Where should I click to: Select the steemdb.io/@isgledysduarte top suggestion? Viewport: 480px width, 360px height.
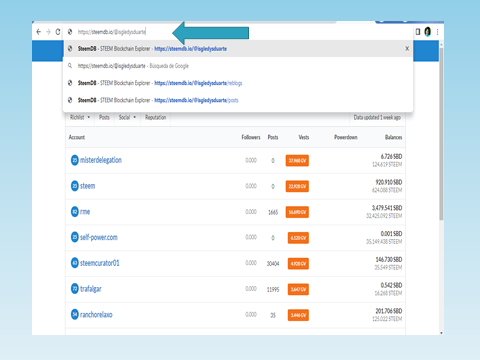(238, 49)
